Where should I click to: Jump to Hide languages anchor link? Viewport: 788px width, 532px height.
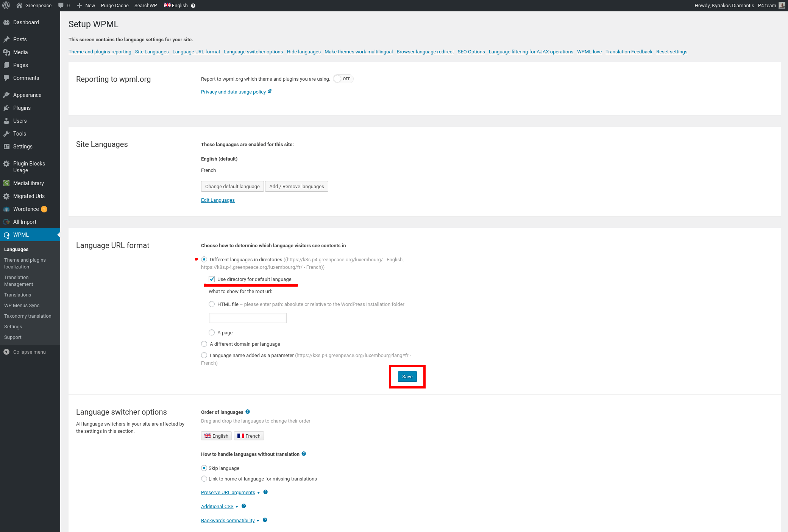click(304, 51)
